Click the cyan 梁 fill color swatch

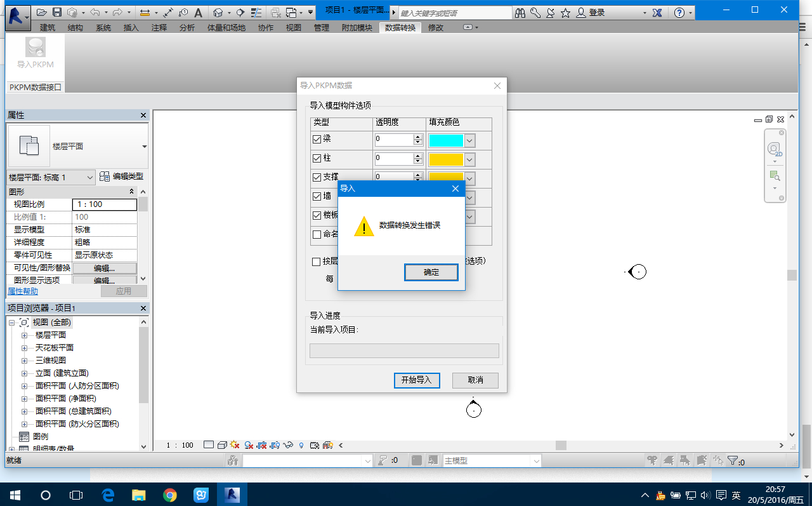(x=446, y=140)
